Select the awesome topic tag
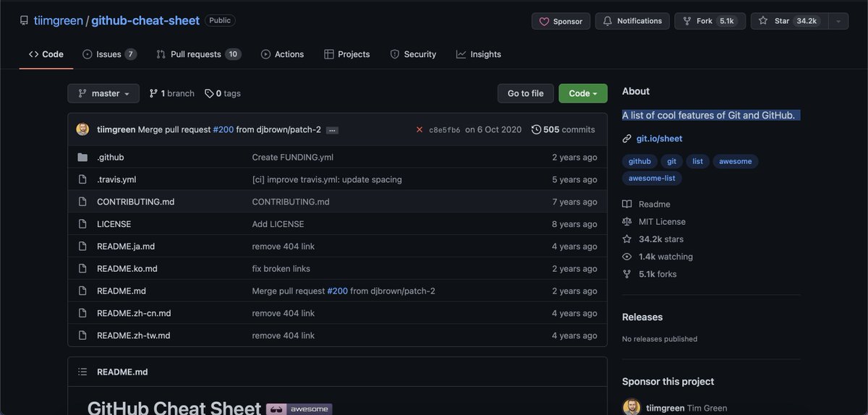Image resolution: width=868 pixels, height=415 pixels. coord(736,161)
